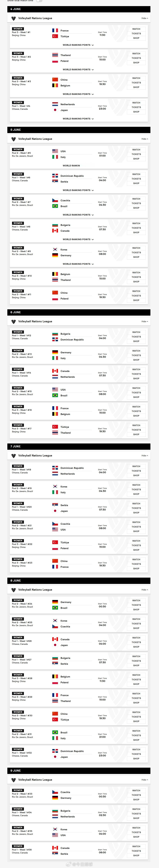Expand World Ranking Points for Netherlands vs Japan

(78, 119)
